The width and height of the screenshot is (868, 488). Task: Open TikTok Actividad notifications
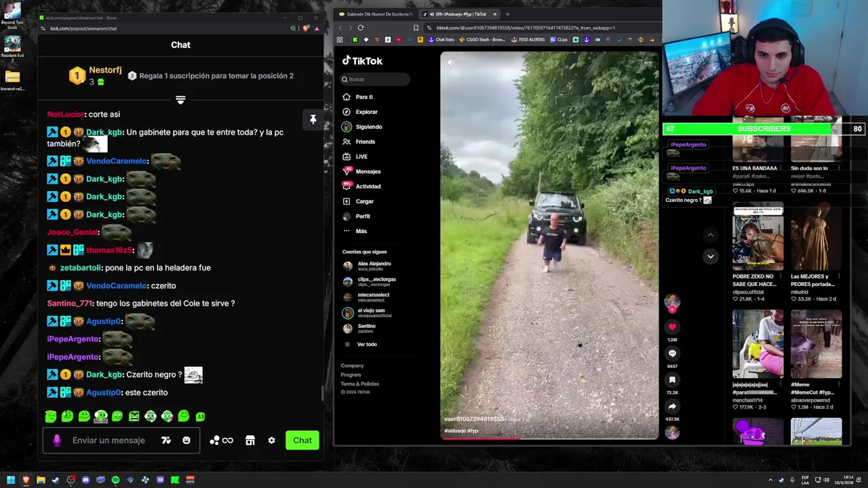click(361, 186)
